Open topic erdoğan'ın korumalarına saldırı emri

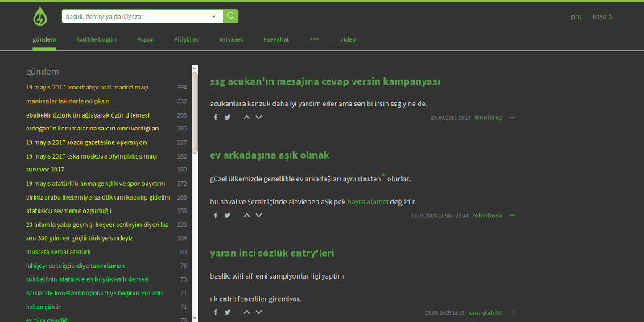92,129
